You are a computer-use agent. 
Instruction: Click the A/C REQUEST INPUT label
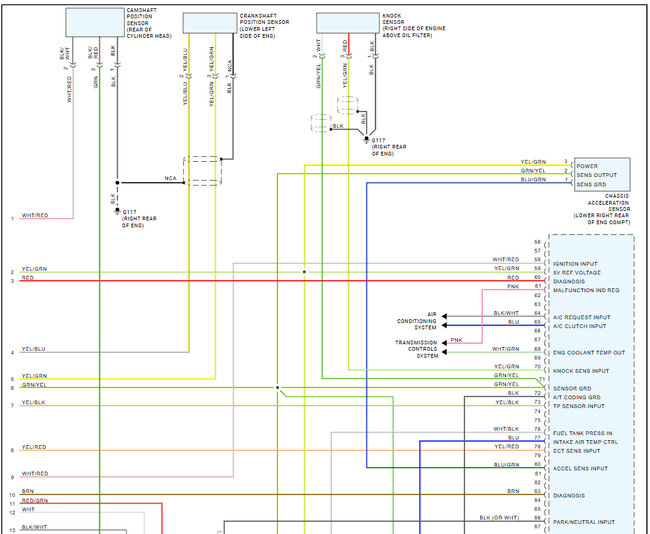(582, 317)
